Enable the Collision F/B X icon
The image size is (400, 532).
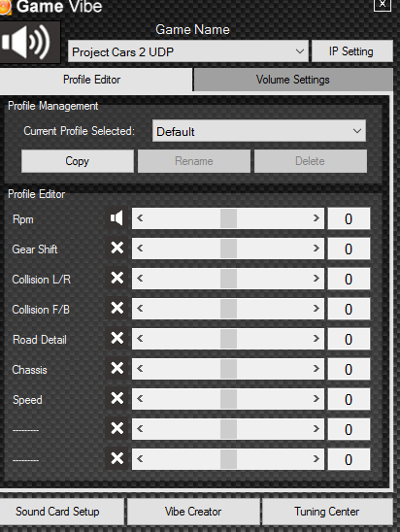tap(117, 309)
